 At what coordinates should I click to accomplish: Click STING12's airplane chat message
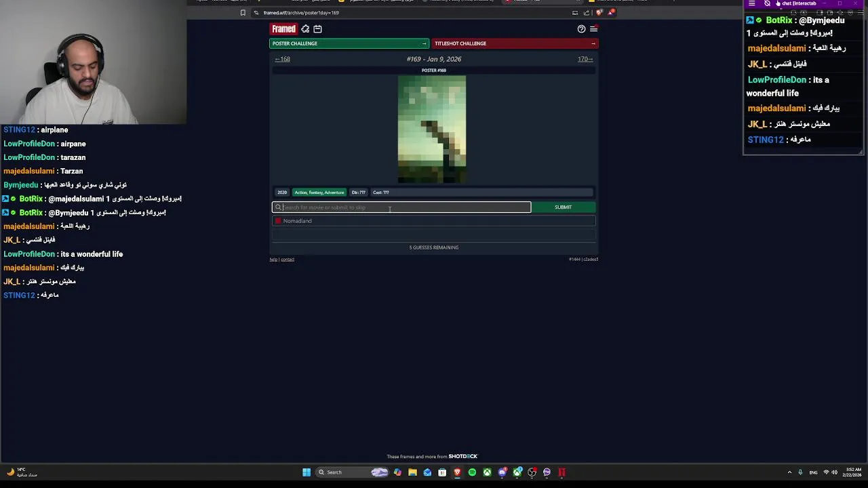(x=36, y=130)
